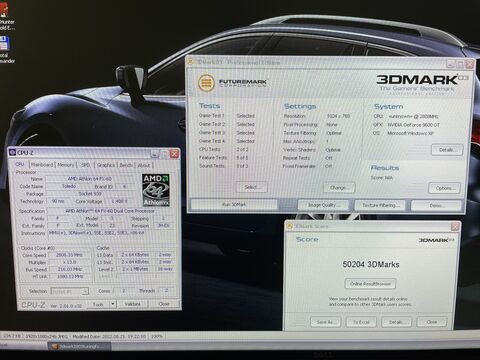Click the Microsoft Windows XP system text

click(x=410, y=133)
